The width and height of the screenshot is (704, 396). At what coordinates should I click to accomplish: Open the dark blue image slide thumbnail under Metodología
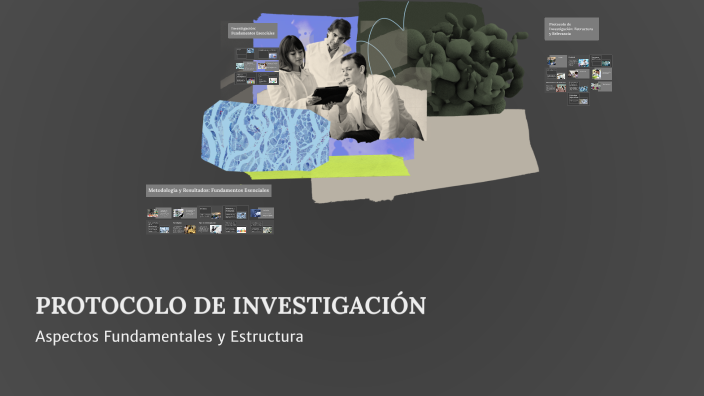pyautogui.click(x=262, y=213)
